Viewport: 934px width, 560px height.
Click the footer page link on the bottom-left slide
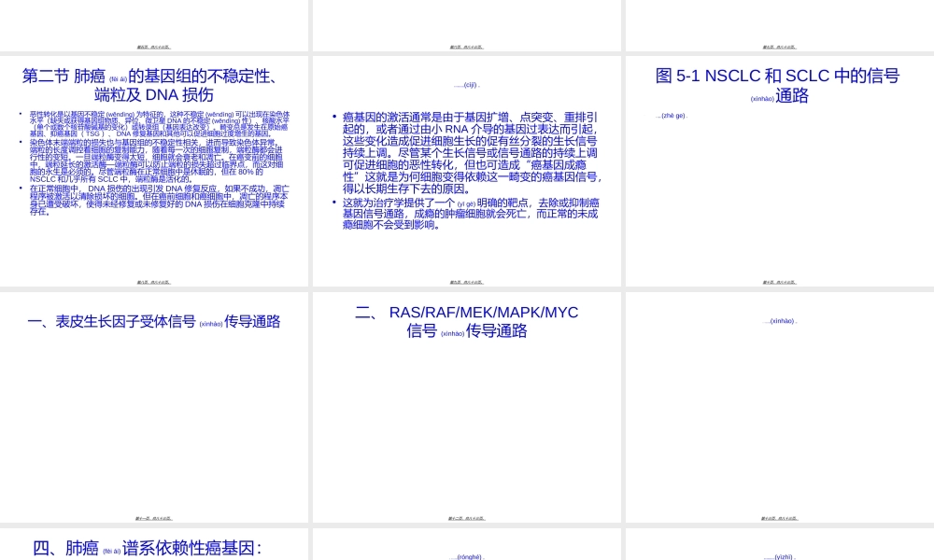point(155,517)
